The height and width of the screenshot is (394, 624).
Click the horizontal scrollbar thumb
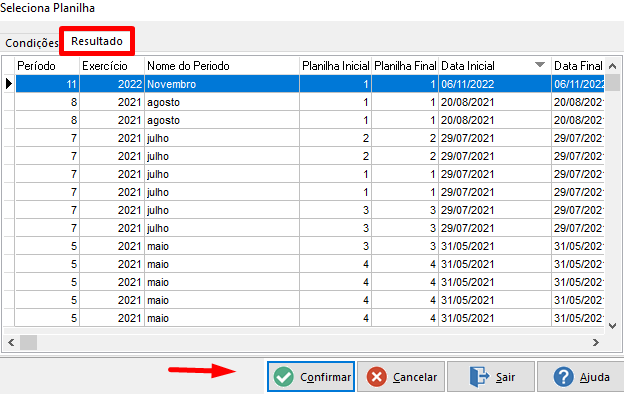(x=29, y=342)
